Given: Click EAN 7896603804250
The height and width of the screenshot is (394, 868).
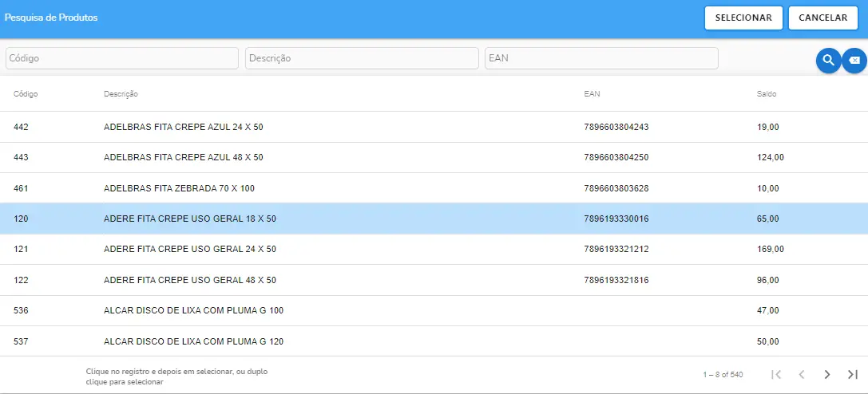Looking at the screenshot, I should [x=616, y=157].
